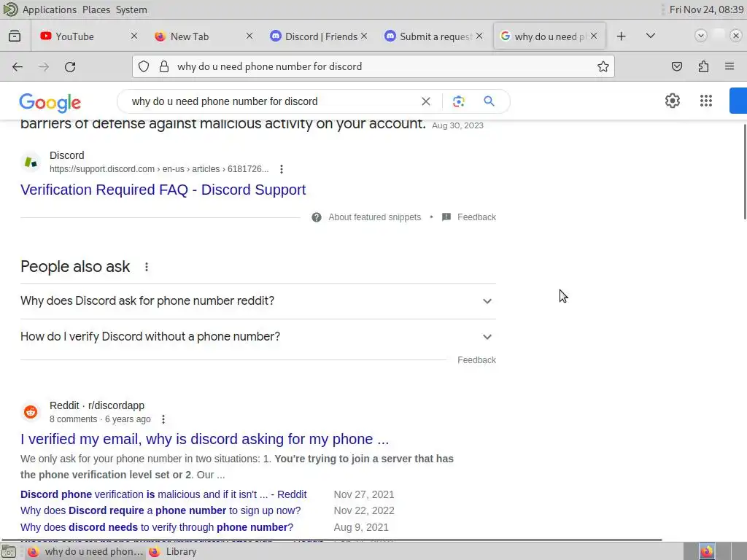Screen dimensions: 747x560
Task: Close the YouTube tab
Action: [134, 36]
